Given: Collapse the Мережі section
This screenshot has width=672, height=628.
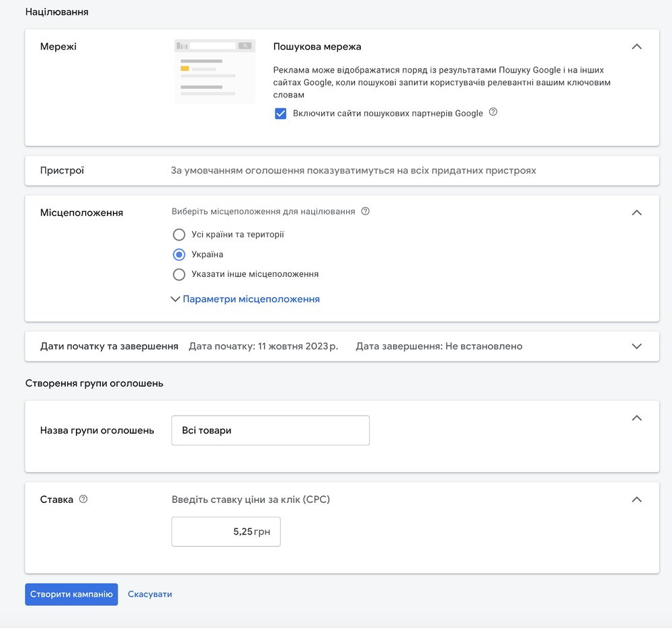Looking at the screenshot, I should point(637,46).
